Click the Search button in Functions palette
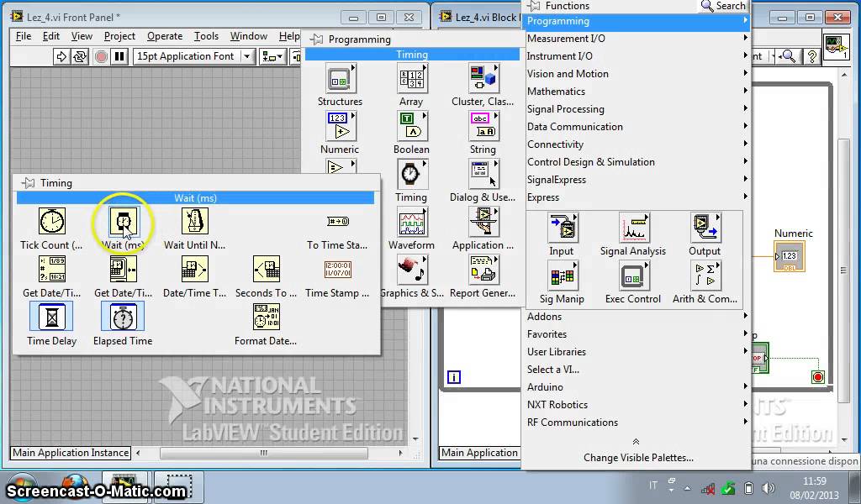The height and width of the screenshot is (504, 861). (724, 6)
